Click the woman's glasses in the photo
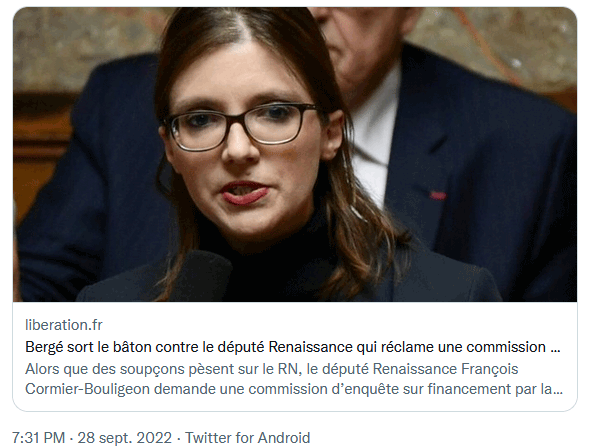 tap(240, 126)
